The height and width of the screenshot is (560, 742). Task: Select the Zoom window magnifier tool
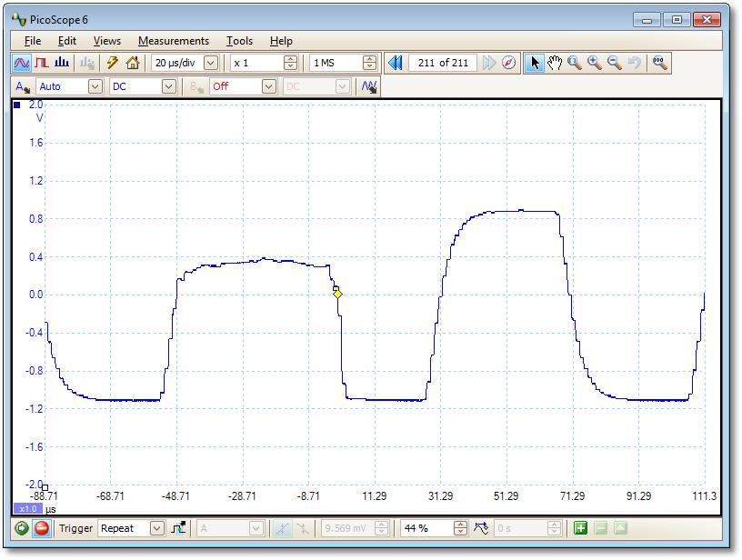(575, 63)
